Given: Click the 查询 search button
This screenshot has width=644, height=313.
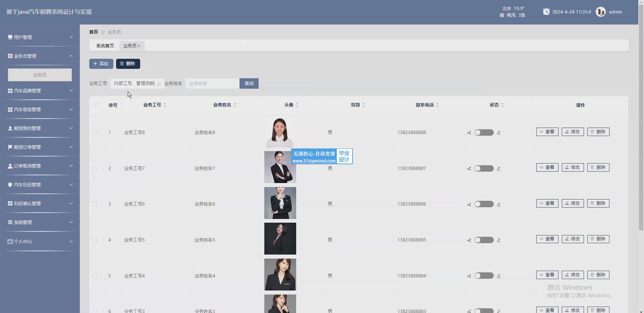Looking at the screenshot, I should [249, 83].
